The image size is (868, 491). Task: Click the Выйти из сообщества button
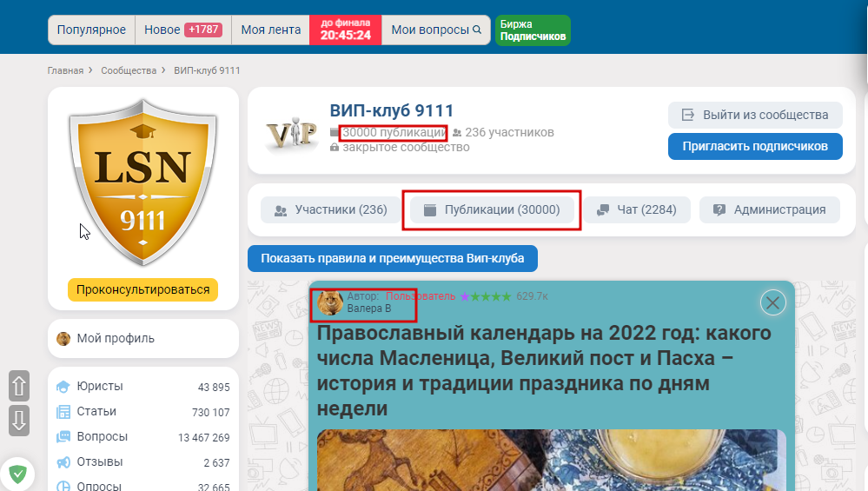pyautogui.click(x=755, y=115)
